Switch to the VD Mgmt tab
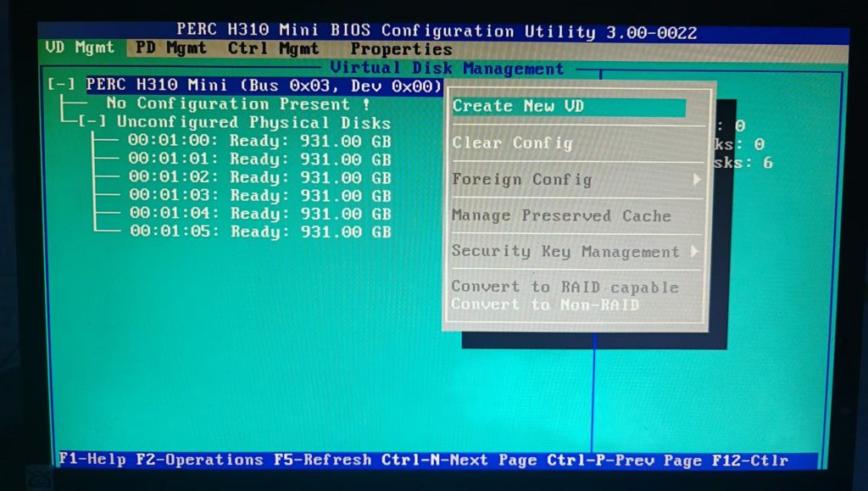Viewport: 868px width, 491px height. (80, 48)
